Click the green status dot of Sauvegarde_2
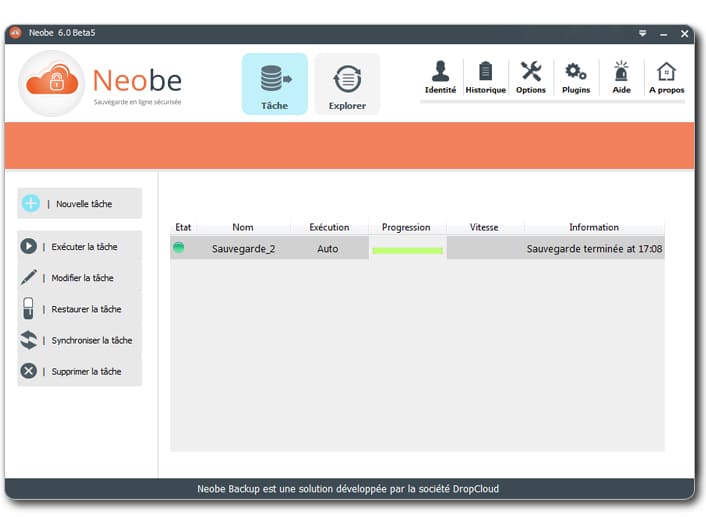 click(179, 247)
